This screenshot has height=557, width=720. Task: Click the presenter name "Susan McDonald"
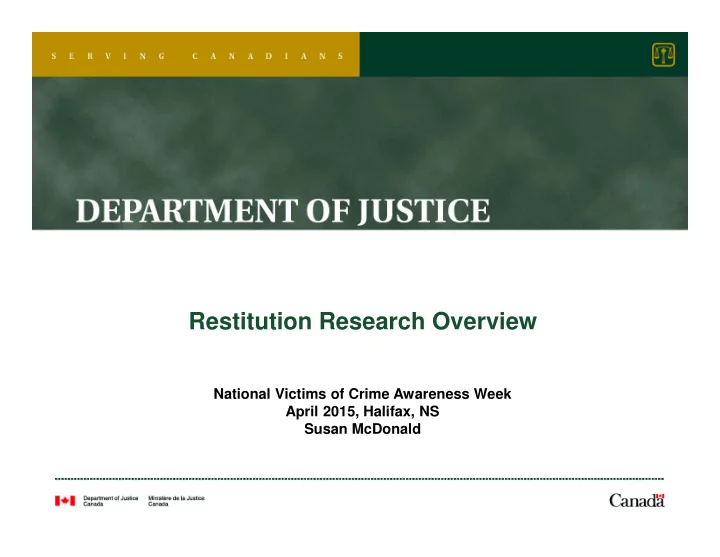362,428
